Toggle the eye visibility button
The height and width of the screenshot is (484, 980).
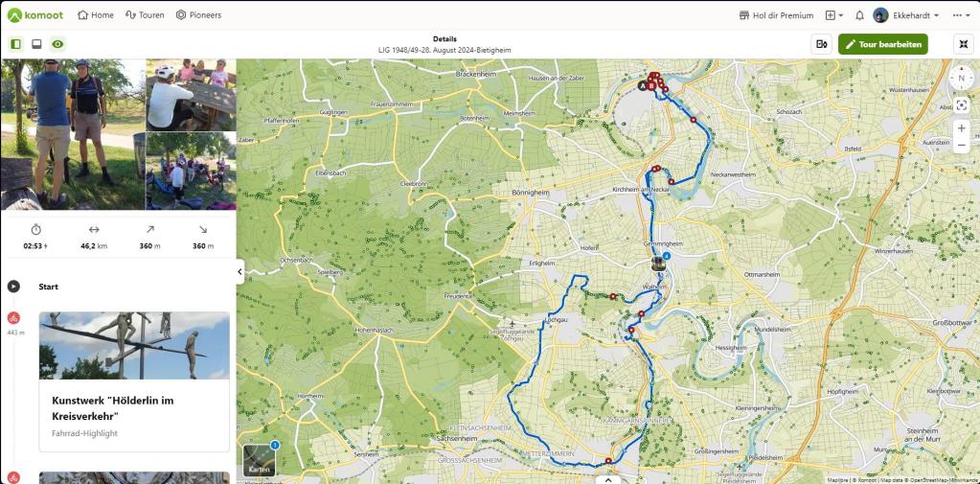(x=58, y=44)
